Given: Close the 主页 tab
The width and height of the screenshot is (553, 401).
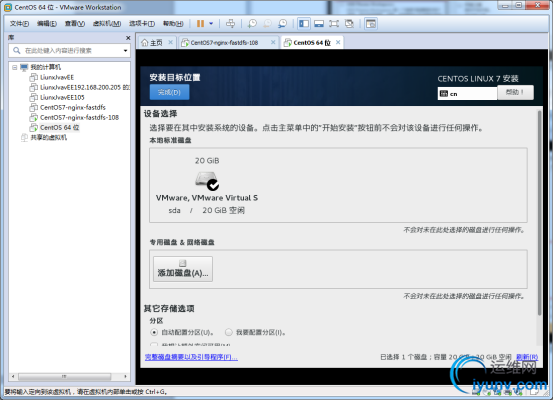Looking at the screenshot, I should [x=170, y=42].
